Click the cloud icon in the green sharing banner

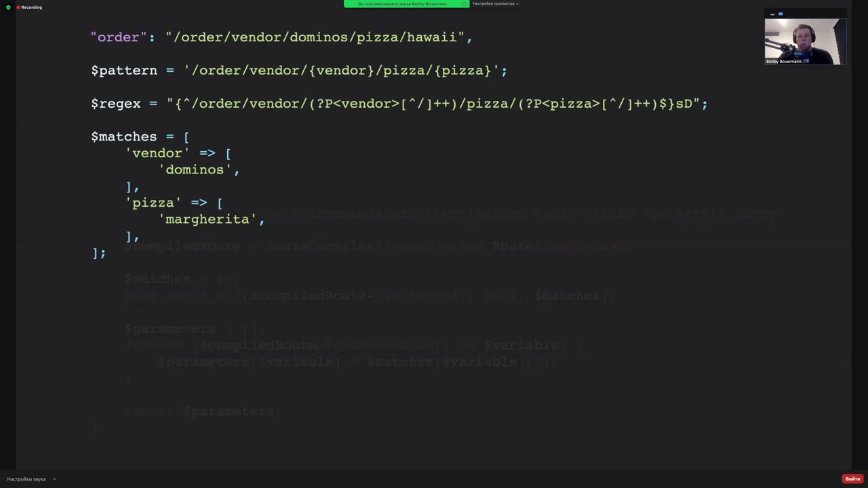coord(464,4)
